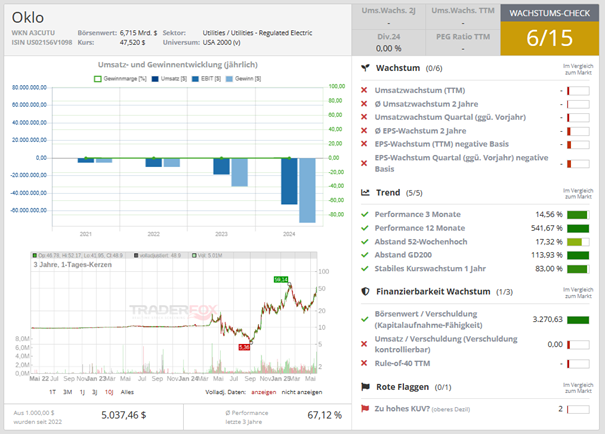Click the green check beside Abstand 52-Wochenhoch

365,242
